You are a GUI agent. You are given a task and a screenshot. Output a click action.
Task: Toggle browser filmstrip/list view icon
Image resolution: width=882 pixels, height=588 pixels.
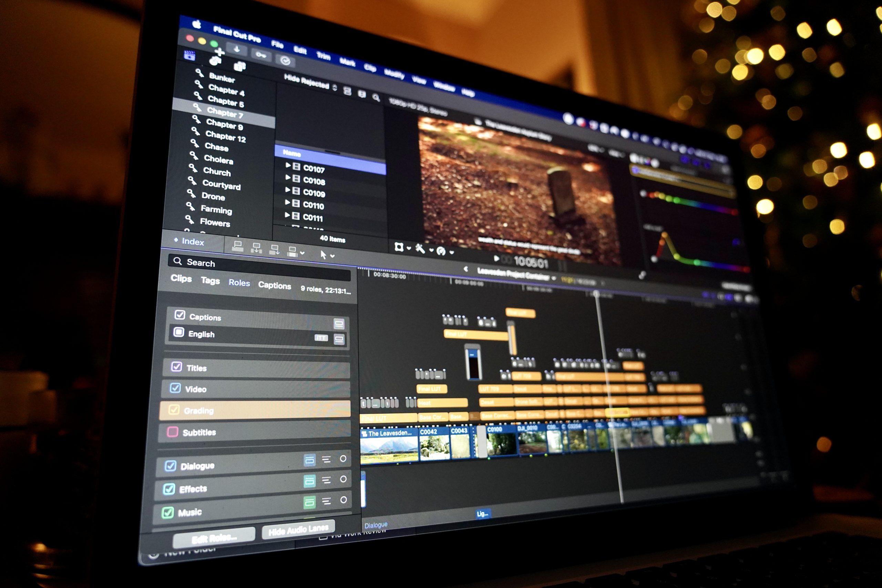point(347,91)
